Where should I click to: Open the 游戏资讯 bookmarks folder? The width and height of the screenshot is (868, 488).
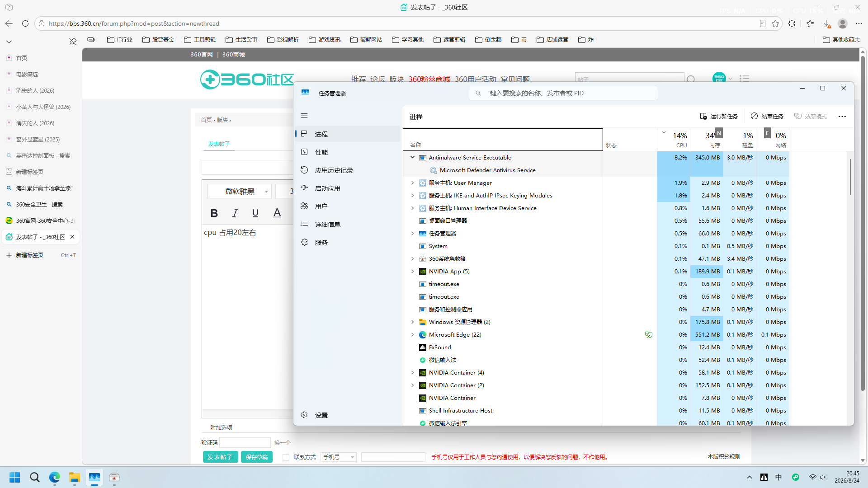325,40
